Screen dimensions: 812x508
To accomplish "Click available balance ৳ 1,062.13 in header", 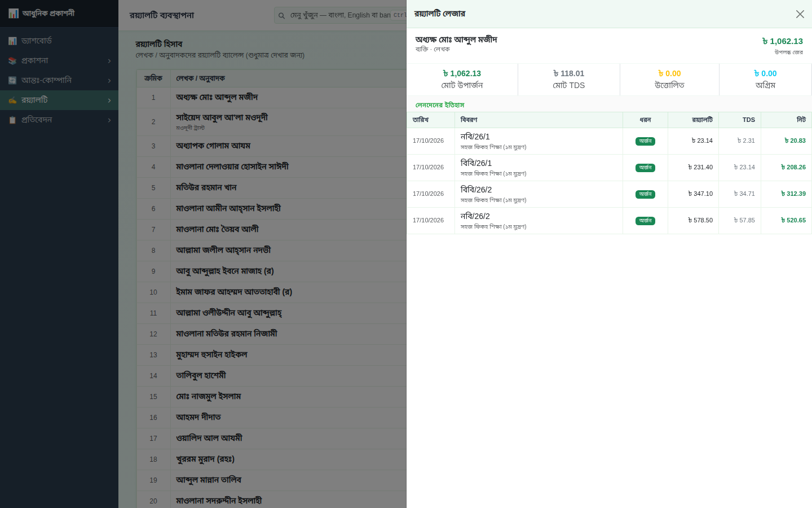I will point(783,41).
